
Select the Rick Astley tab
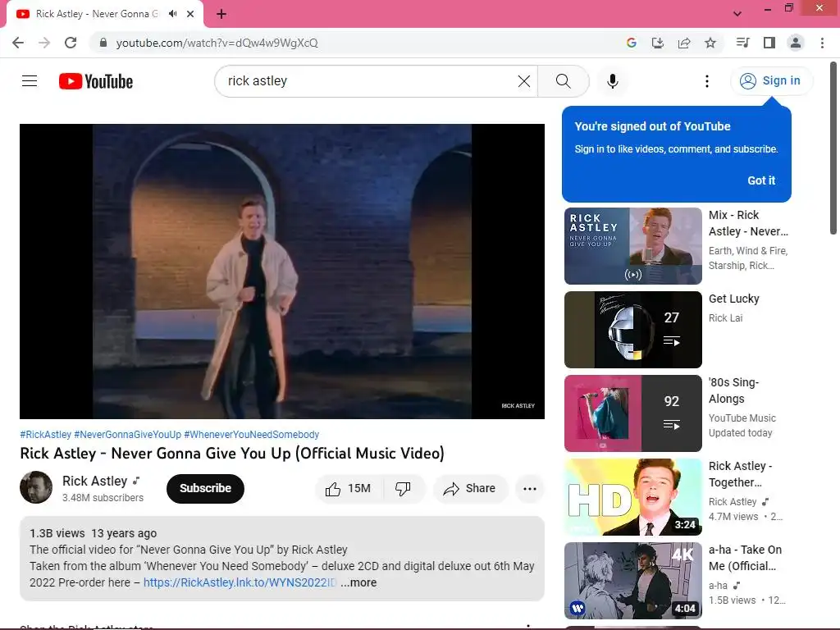pyautogui.click(x=97, y=14)
